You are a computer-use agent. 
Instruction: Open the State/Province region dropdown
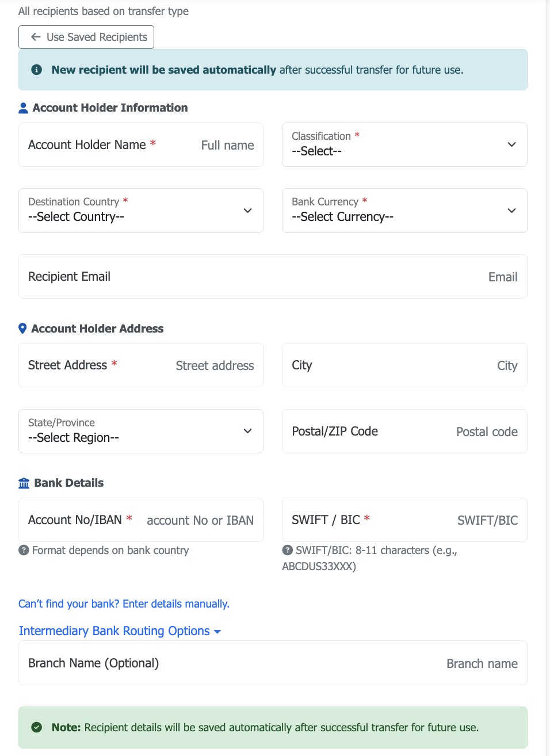coord(141,432)
